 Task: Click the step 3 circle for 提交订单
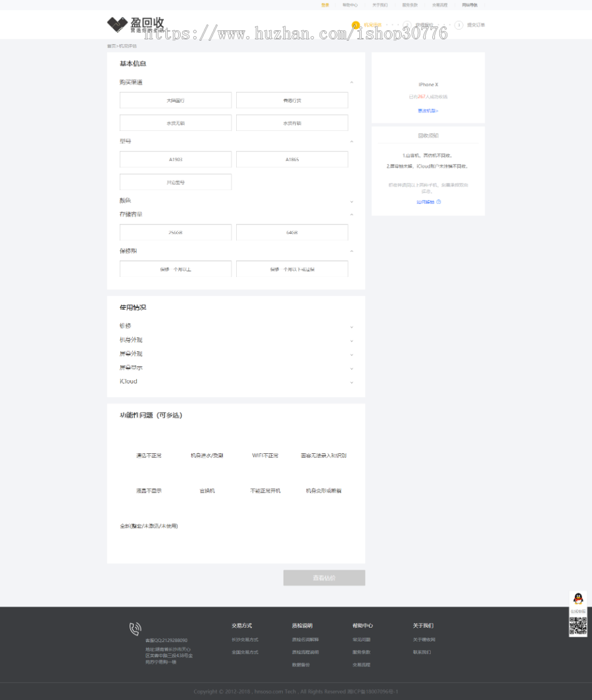[x=458, y=25]
